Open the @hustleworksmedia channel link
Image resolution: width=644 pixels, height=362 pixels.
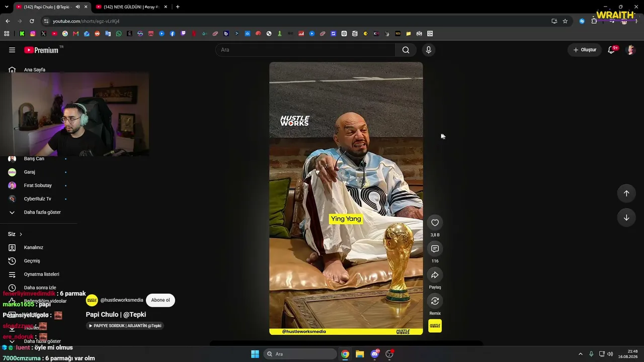pyautogui.click(x=122, y=300)
